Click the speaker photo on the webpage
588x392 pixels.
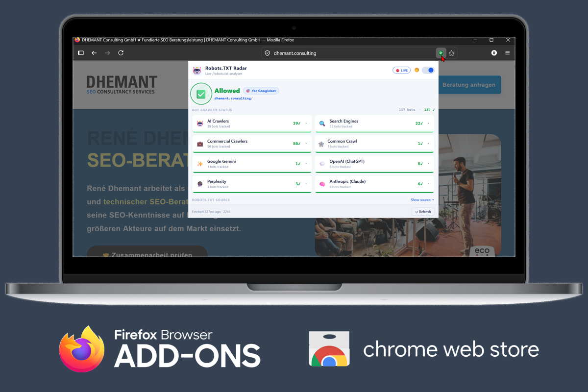coord(408,195)
